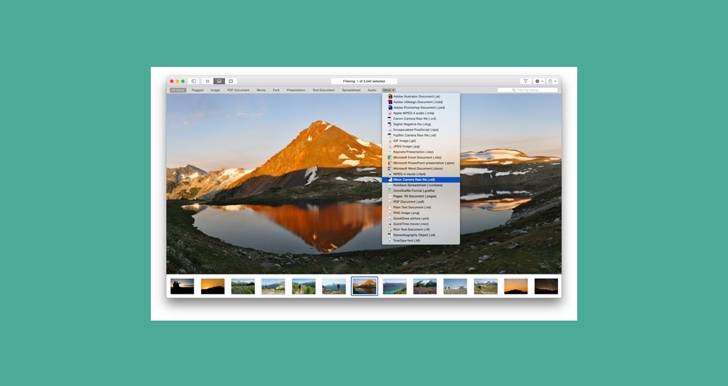The image size is (728, 386).
Task: Switch to the Movie filter tab
Action: coord(261,90)
